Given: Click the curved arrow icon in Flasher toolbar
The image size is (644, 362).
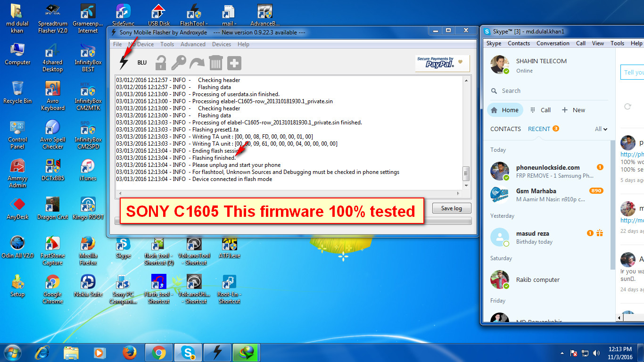Looking at the screenshot, I should [x=197, y=63].
